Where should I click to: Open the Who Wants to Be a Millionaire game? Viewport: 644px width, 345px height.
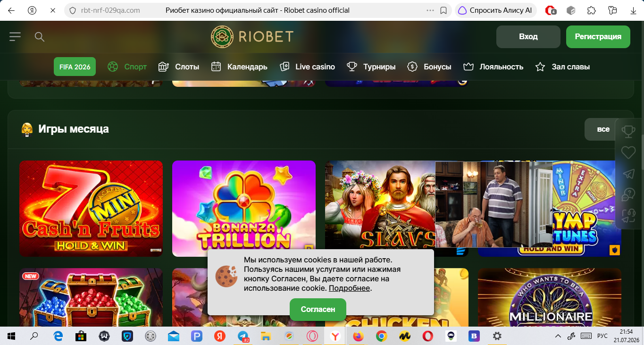click(x=550, y=297)
